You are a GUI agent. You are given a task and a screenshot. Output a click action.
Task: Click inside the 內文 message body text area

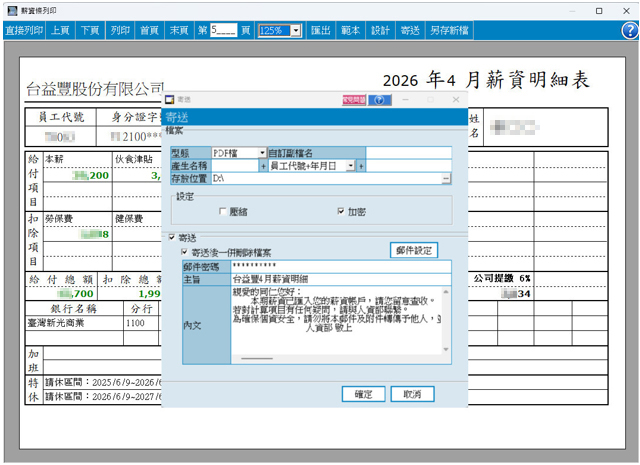click(x=337, y=321)
